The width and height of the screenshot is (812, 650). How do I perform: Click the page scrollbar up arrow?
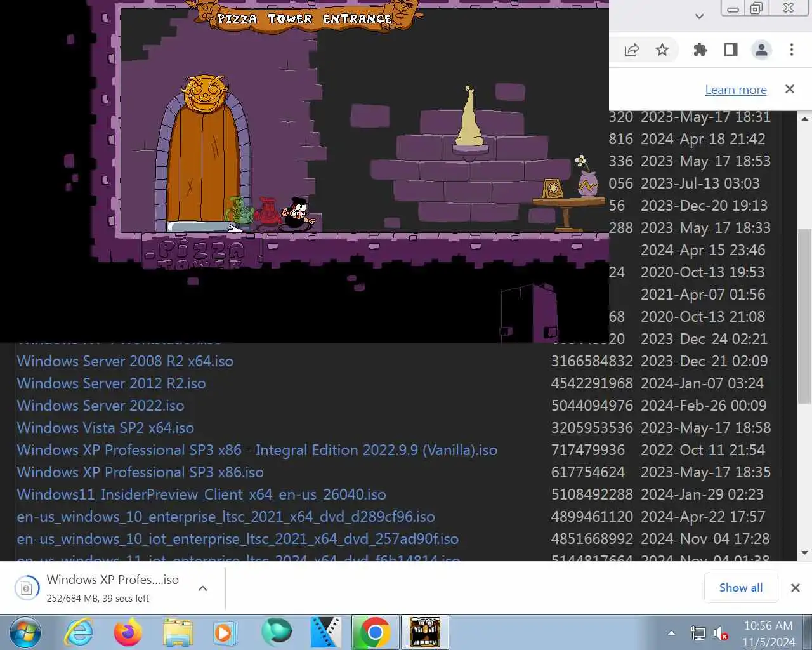pyautogui.click(x=804, y=119)
